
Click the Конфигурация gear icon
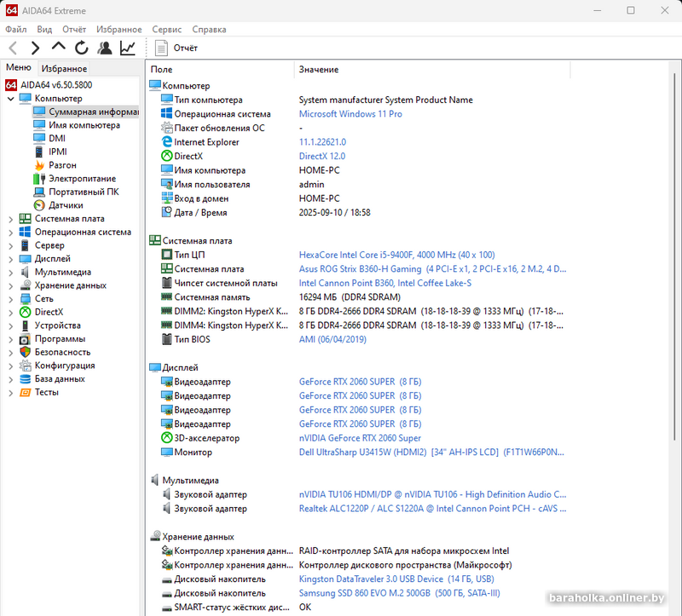[x=26, y=366]
